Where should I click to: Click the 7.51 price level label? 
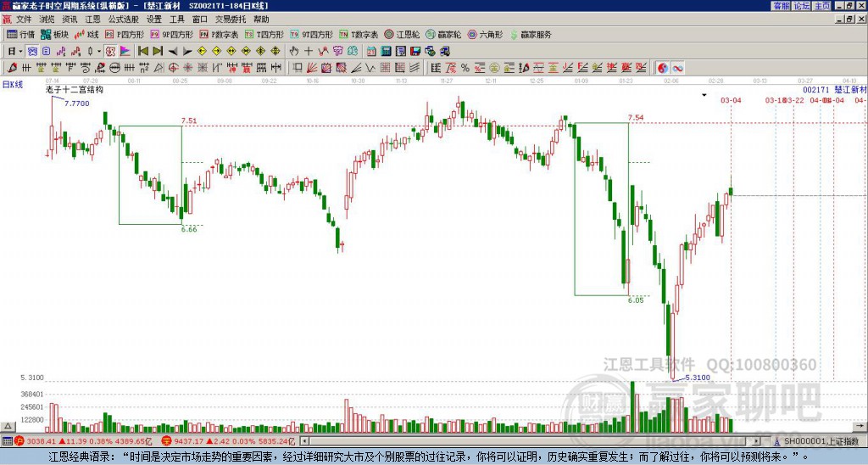click(189, 120)
